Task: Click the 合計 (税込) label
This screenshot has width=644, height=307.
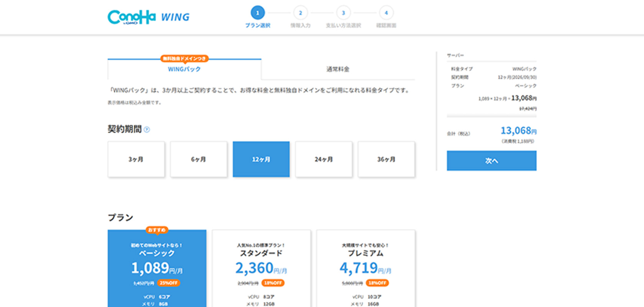Action: coord(458,134)
